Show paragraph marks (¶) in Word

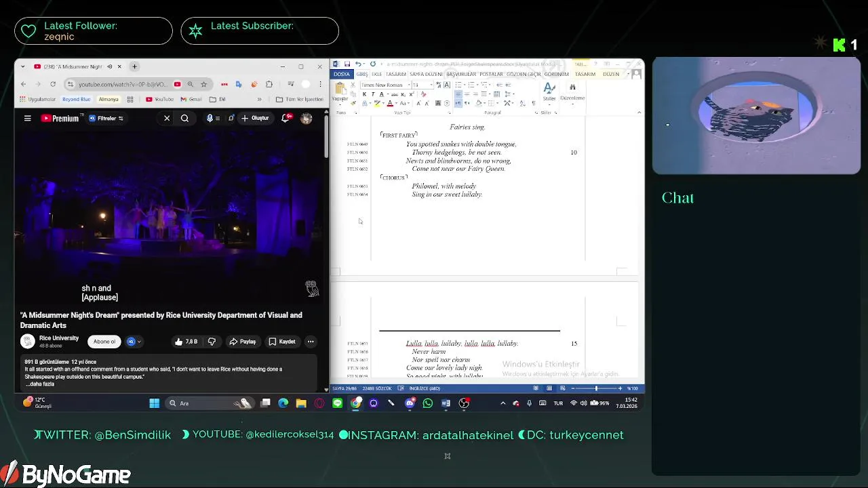pyautogui.click(x=534, y=103)
